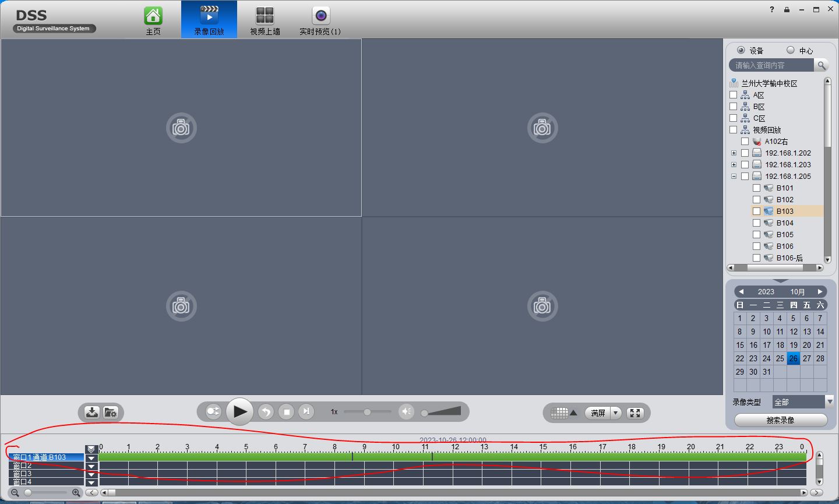Click the lock icon in title bar
839x504 pixels.
point(787,9)
